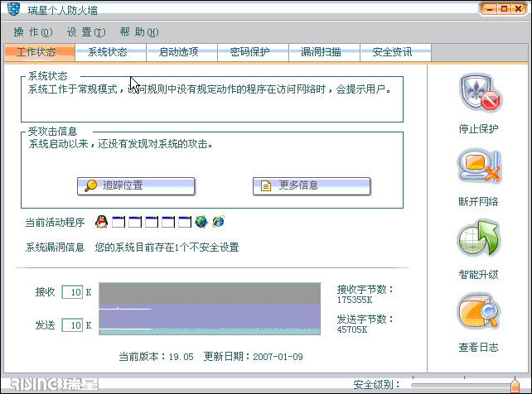Switch to the 漏洞扫描 tab
Viewport: 532px width, 394px height.
324,52
